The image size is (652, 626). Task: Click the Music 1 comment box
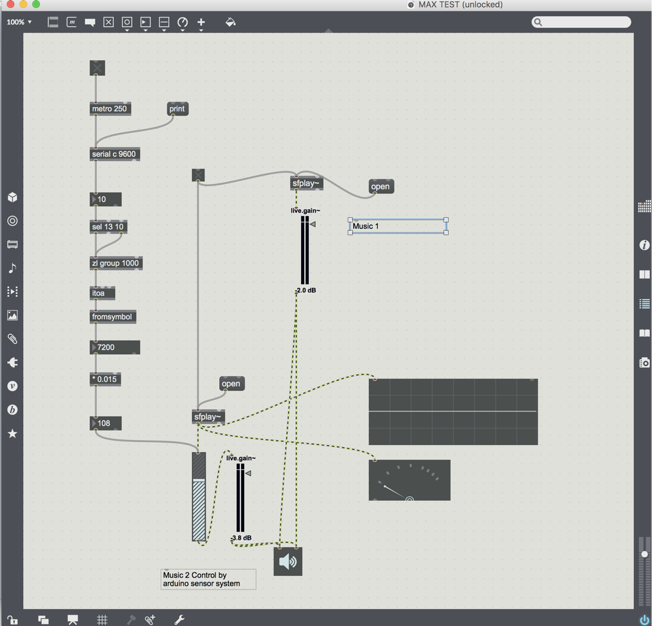[398, 226]
